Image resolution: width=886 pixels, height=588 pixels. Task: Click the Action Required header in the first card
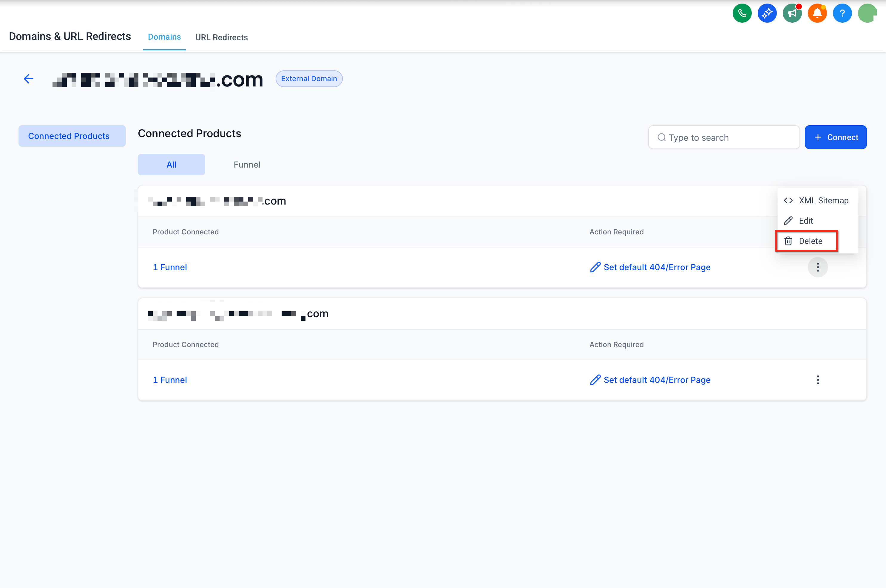pos(616,232)
